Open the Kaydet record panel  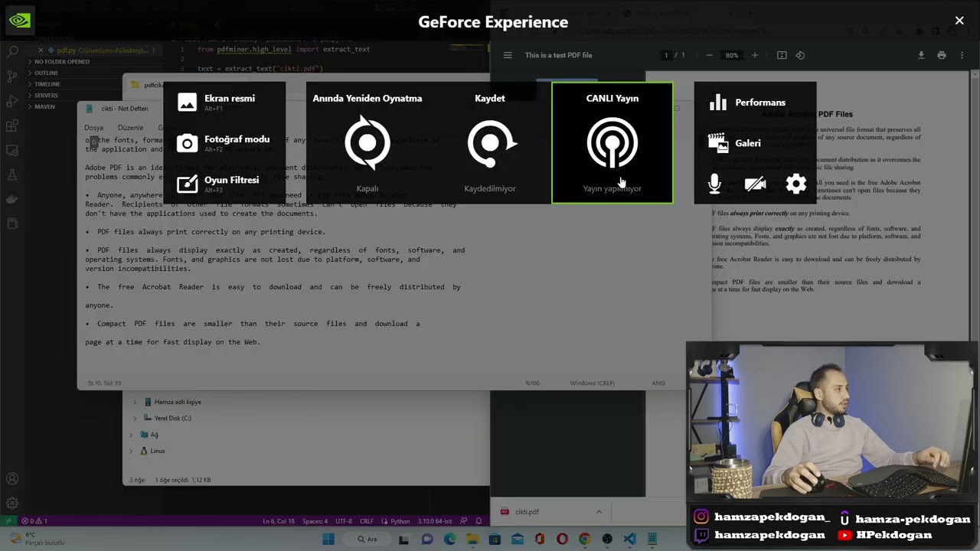coord(490,143)
